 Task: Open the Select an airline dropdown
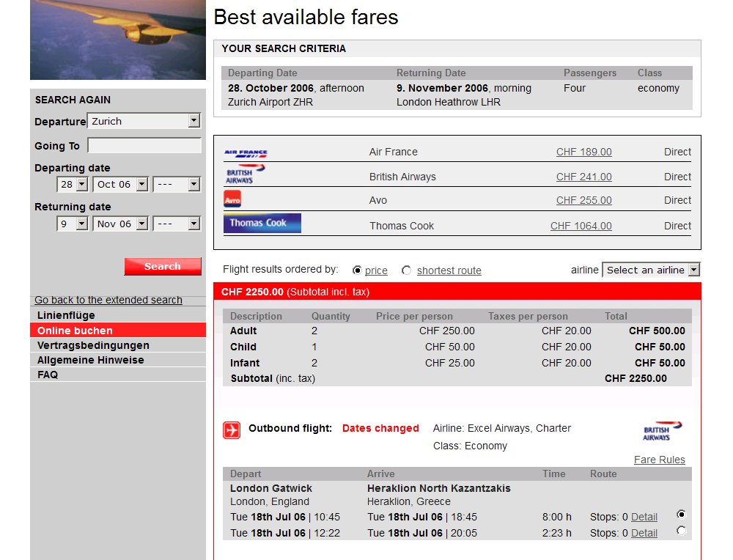(651, 270)
